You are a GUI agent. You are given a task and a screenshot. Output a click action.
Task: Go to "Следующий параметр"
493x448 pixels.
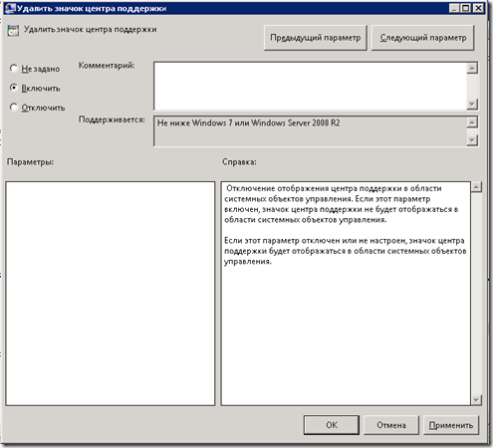point(422,38)
